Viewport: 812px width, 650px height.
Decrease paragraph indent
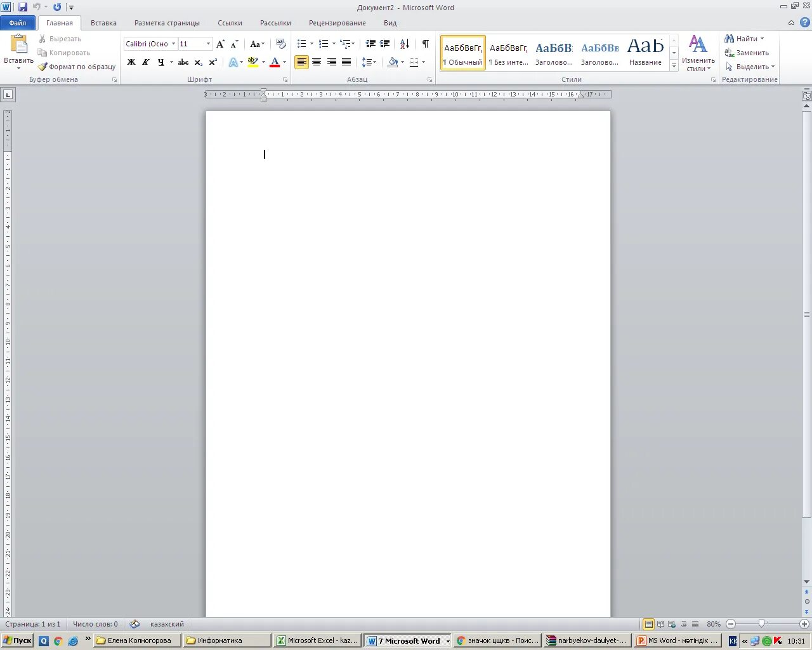[370, 44]
